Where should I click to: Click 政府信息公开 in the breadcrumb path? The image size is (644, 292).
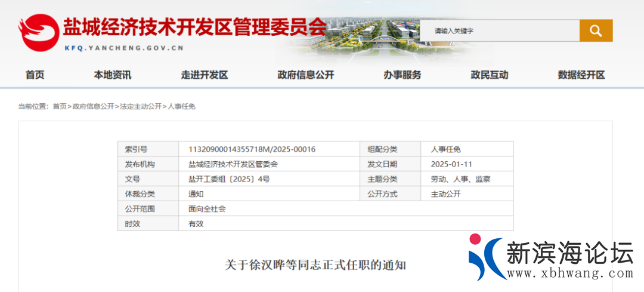click(x=93, y=106)
